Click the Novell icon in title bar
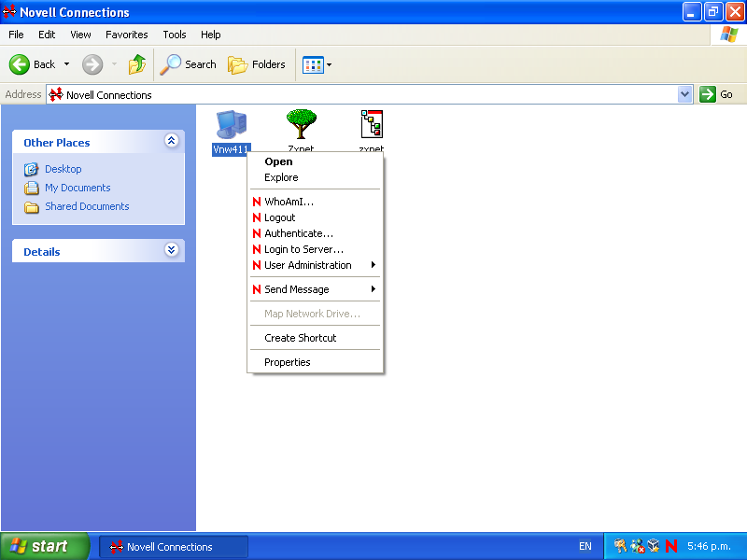This screenshot has height=560, width=747. [x=9, y=11]
